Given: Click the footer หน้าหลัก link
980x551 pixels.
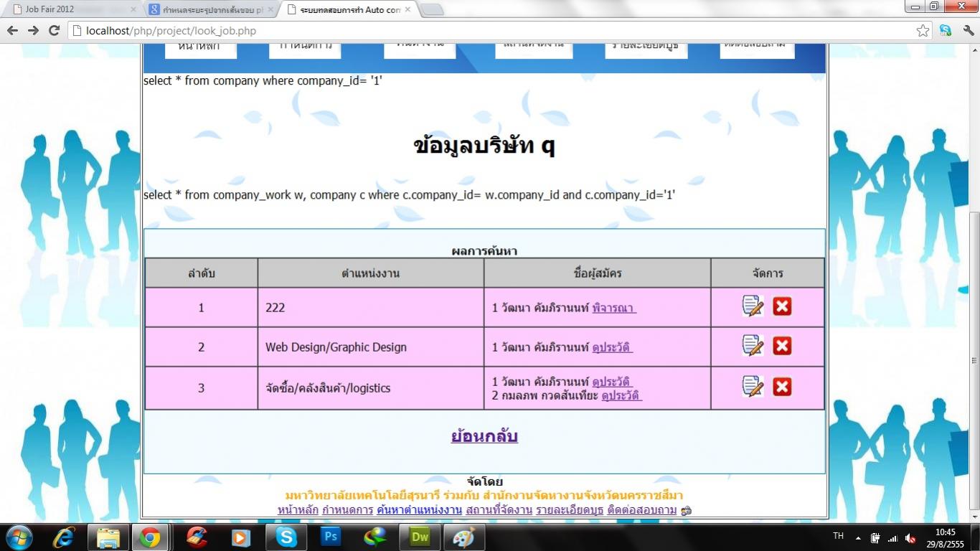Looking at the screenshot, I should [298, 510].
